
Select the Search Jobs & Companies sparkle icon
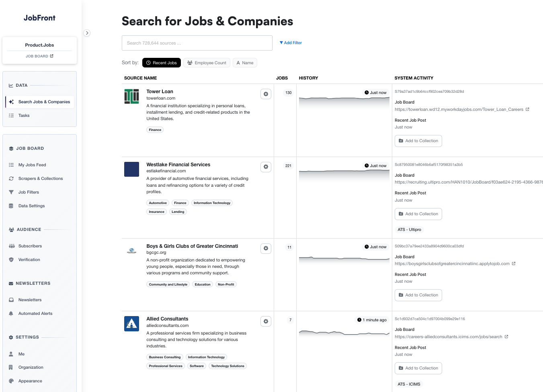pos(11,102)
